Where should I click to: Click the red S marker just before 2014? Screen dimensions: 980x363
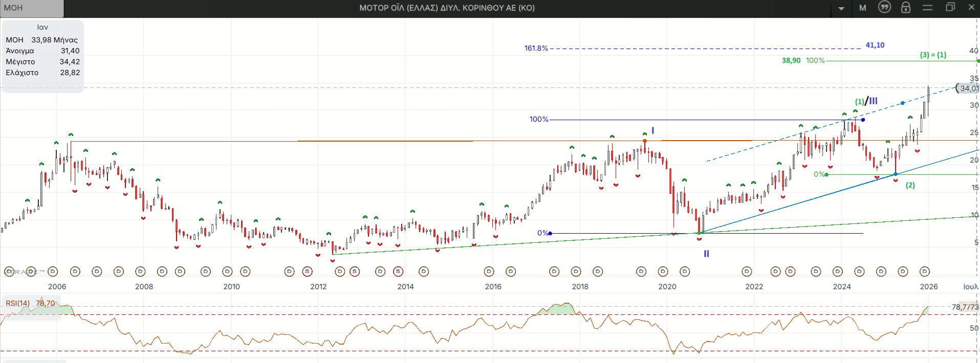point(398,271)
